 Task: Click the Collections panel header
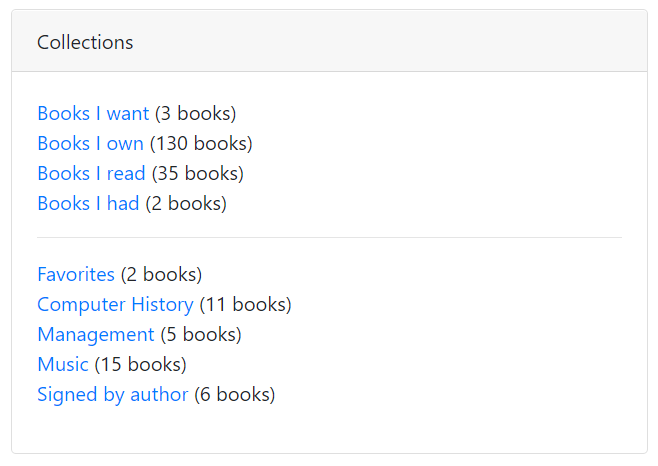pos(85,42)
